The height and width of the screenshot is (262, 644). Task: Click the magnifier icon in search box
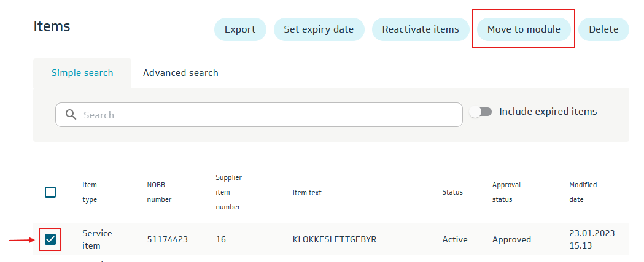[71, 115]
